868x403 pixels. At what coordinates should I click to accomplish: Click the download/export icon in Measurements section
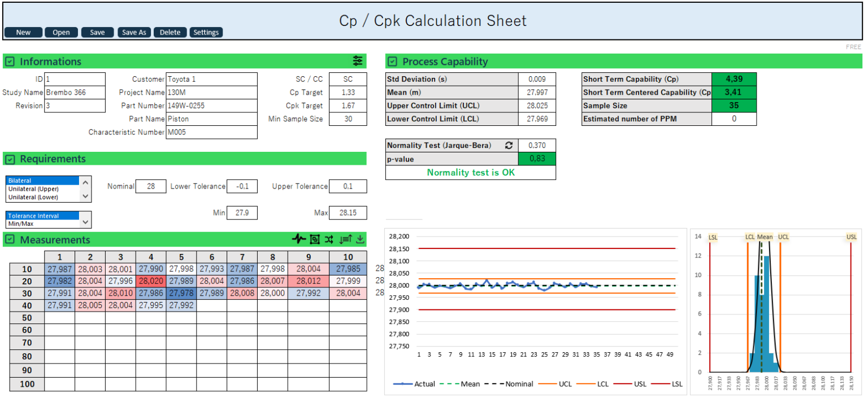(x=360, y=239)
